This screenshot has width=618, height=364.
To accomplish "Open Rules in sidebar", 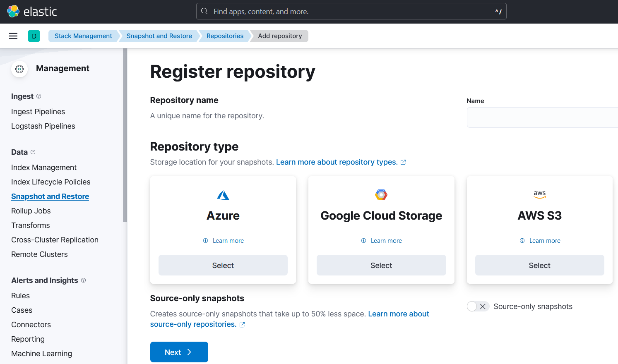I will [21, 296].
